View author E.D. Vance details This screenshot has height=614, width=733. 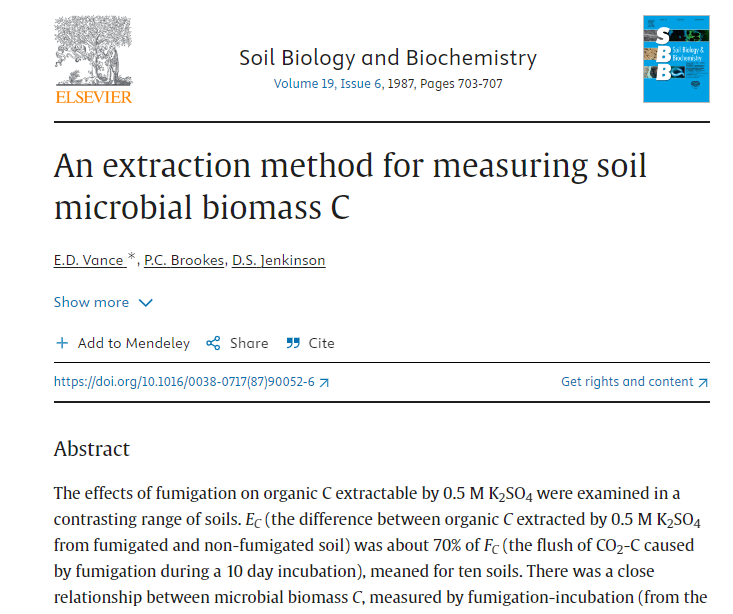point(89,261)
